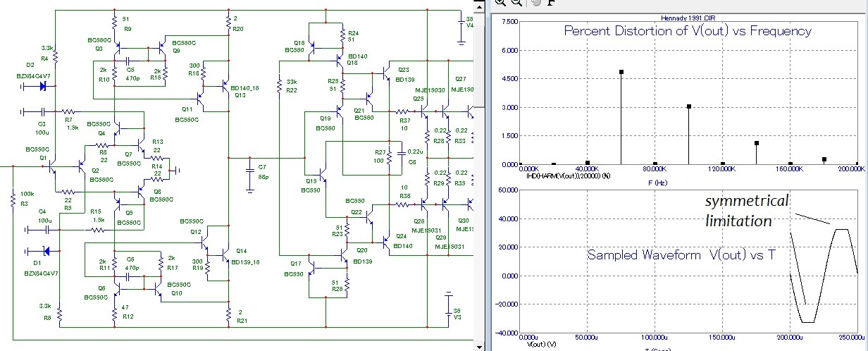Screen dimensions: 868x351
Task: Select the R4 3.3k resistor symbol
Action: tap(55, 55)
